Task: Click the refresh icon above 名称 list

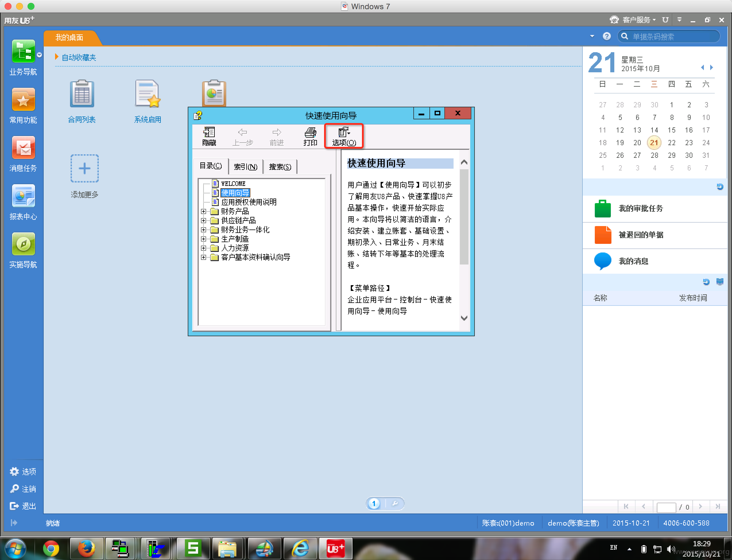Action: click(706, 282)
